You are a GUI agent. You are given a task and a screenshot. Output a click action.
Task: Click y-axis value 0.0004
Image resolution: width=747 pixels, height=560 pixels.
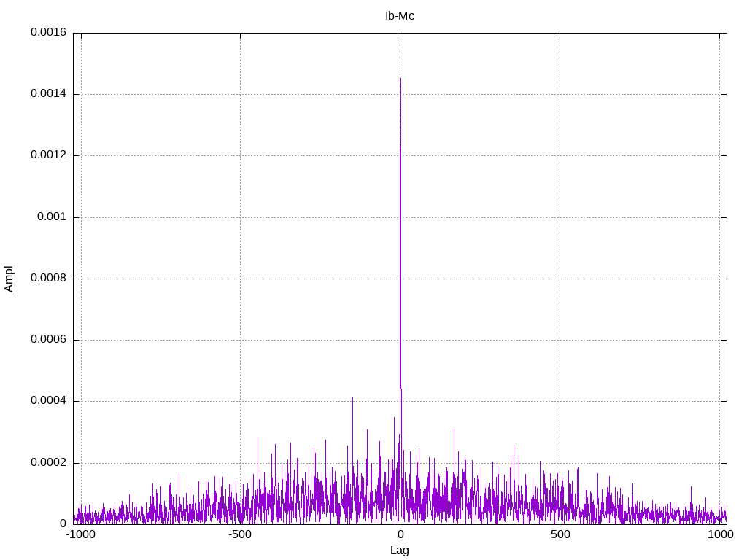(x=49, y=401)
